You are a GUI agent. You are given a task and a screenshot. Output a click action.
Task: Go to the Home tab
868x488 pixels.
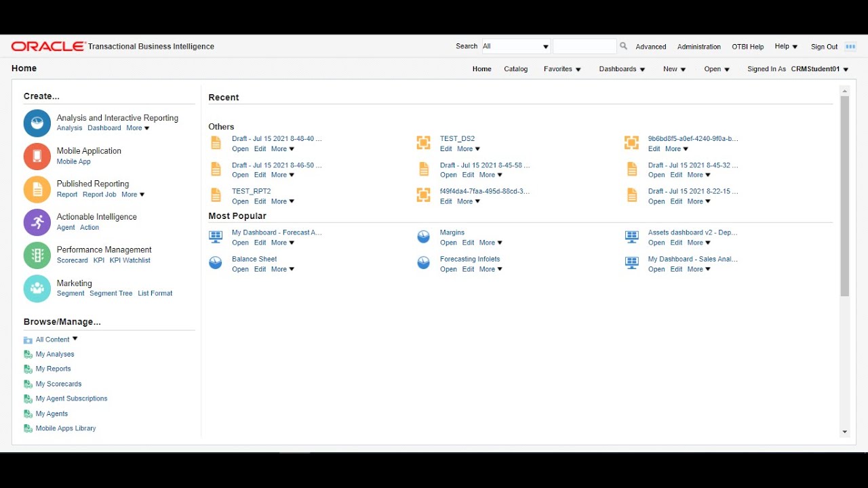pyautogui.click(x=482, y=69)
